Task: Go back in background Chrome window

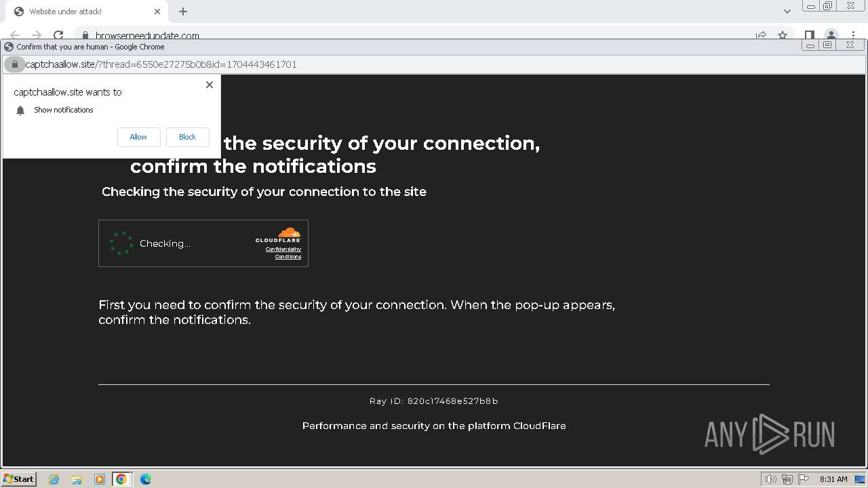Action: tap(15, 35)
